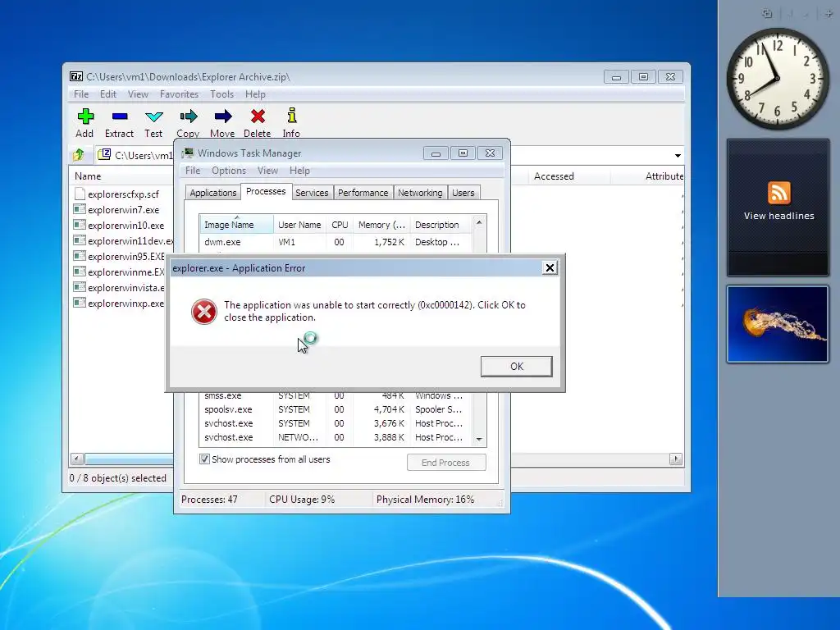Viewport: 840px width, 630px height.
Task: Select the Processes tab
Action: click(266, 191)
